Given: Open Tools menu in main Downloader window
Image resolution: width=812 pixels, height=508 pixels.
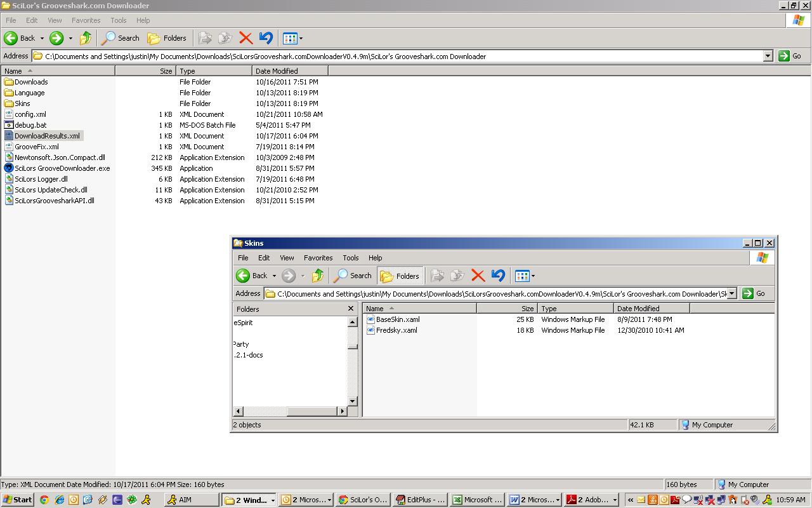Looking at the screenshot, I should [x=119, y=20].
